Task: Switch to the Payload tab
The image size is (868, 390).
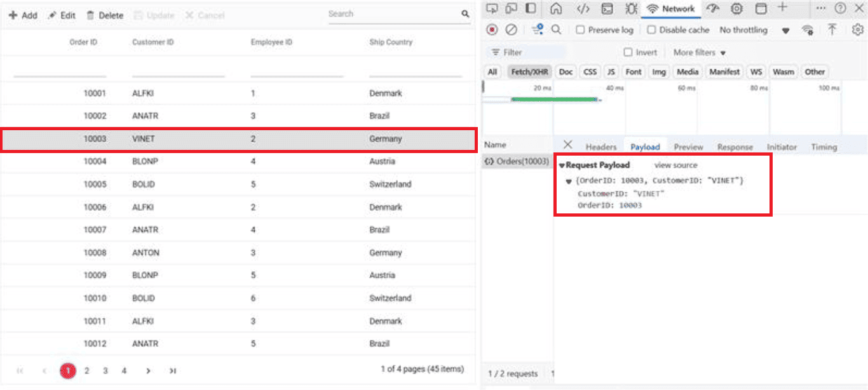Action: pyautogui.click(x=645, y=147)
